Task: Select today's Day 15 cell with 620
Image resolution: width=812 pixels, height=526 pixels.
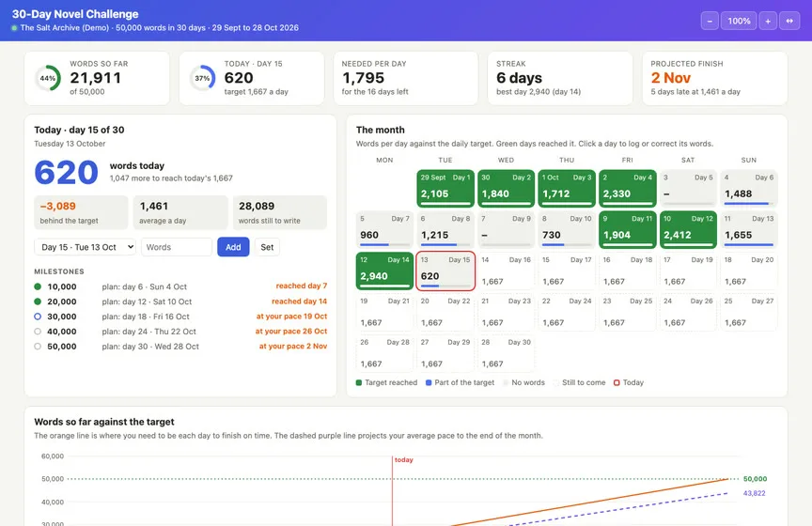Action: pyautogui.click(x=445, y=271)
